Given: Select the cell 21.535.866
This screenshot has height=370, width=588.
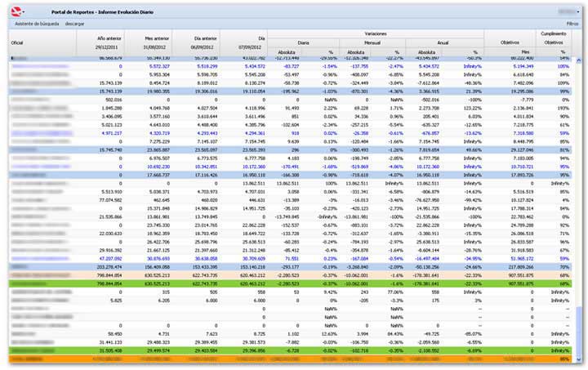Looking at the screenshot, I should coord(110,217).
